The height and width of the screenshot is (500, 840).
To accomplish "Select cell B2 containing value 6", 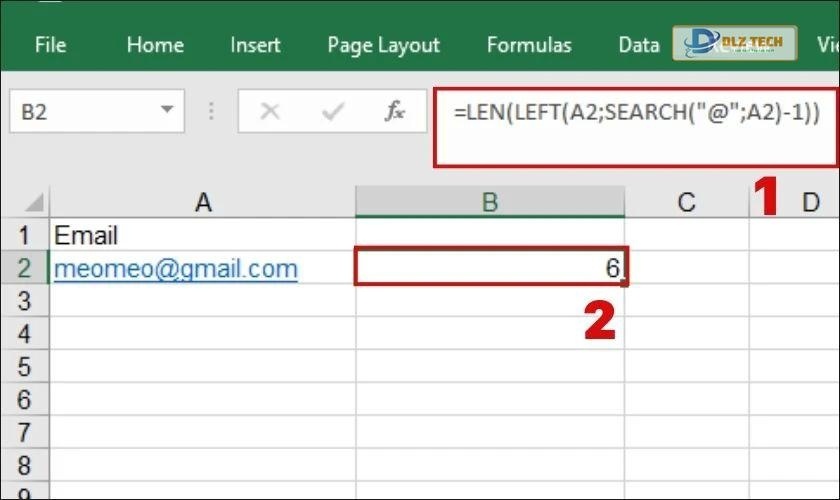I will tap(490, 267).
